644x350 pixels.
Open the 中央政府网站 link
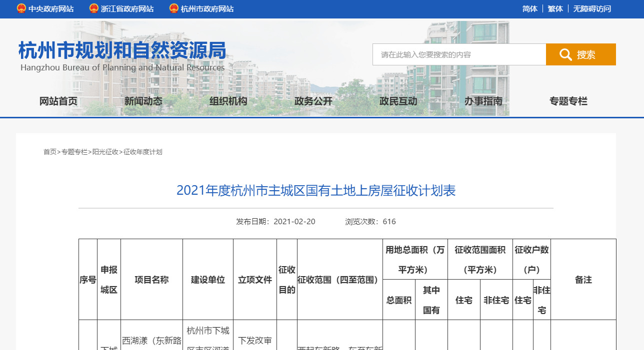51,9
